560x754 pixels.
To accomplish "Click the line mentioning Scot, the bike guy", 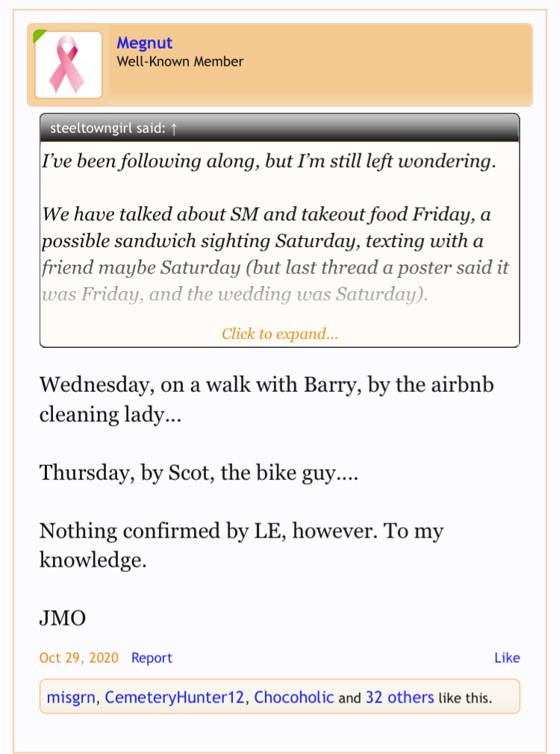I will click(199, 473).
